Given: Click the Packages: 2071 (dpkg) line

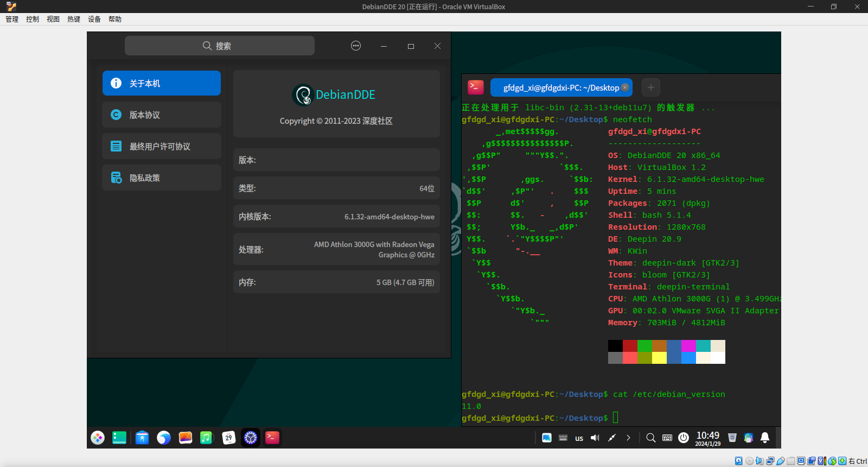Looking at the screenshot, I should pyautogui.click(x=659, y=203).
